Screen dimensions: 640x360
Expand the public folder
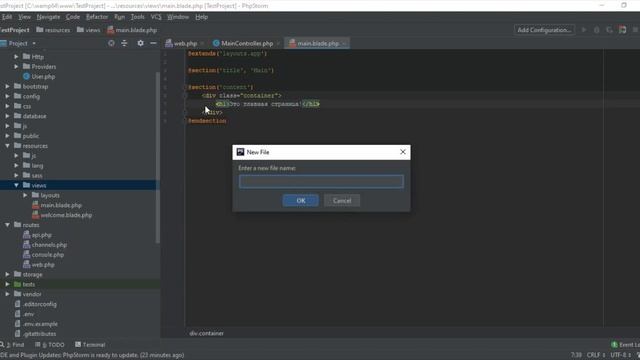coord(7,136)
